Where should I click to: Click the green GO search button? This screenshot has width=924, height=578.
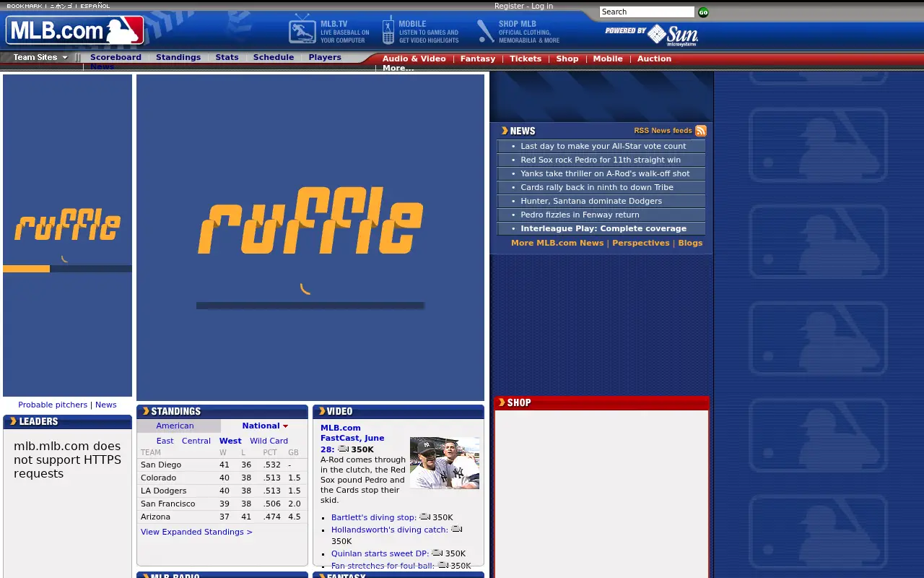click(x=703, y=12)
